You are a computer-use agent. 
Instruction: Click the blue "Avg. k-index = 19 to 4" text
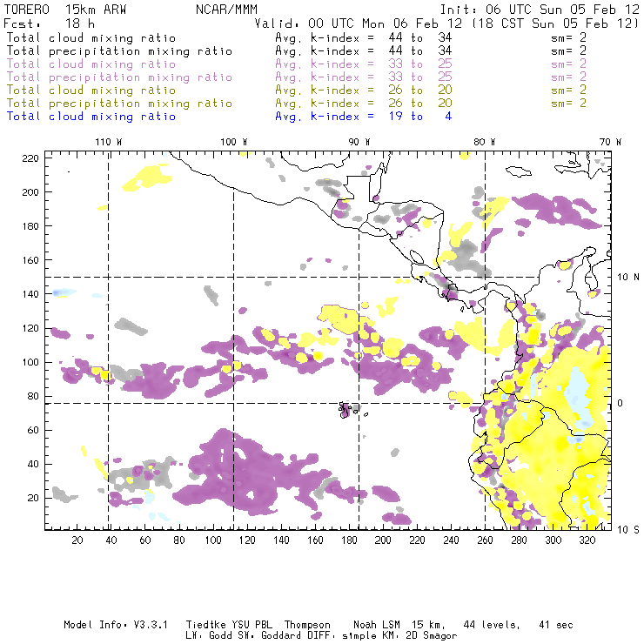coord(364,117)
